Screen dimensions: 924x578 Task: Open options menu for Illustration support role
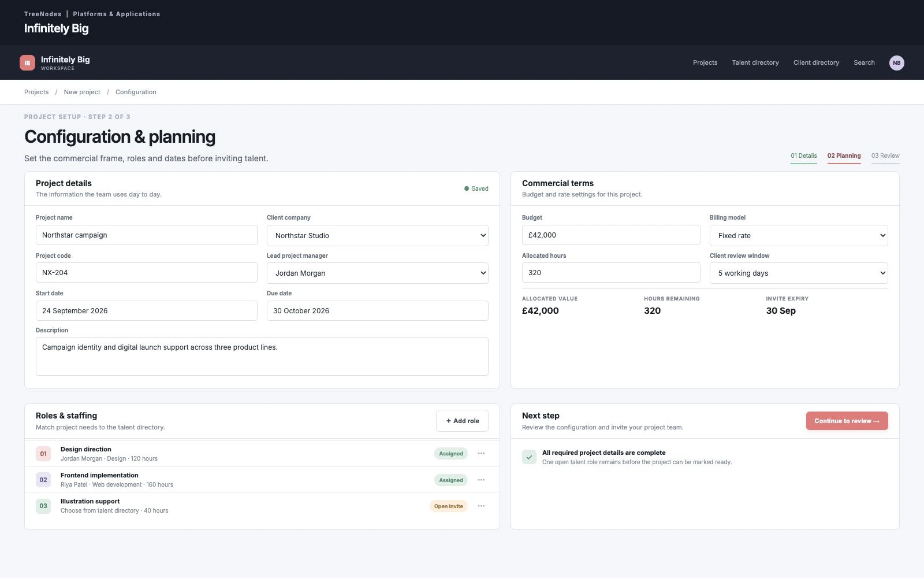(x=481, y=506)
